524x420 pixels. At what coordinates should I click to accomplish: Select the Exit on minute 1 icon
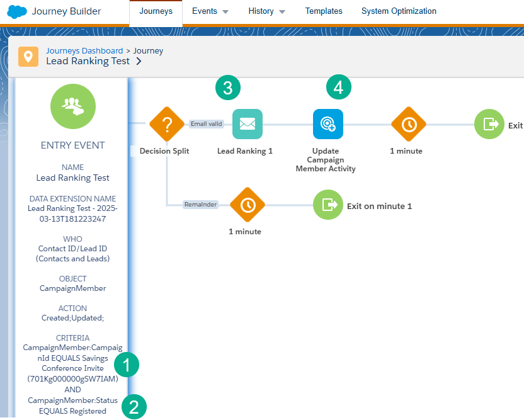pyautogui.click(x=328, y=205)
